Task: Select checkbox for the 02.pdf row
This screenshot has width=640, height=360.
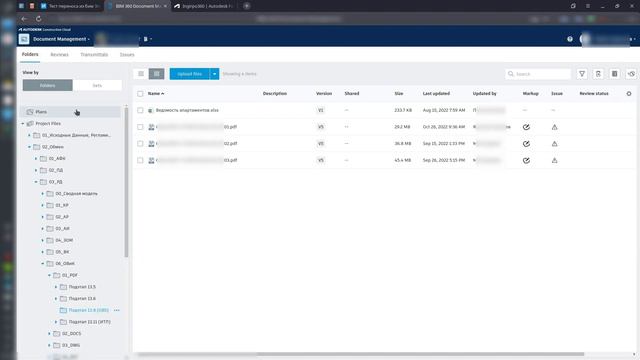Action: tap(140, 144)
